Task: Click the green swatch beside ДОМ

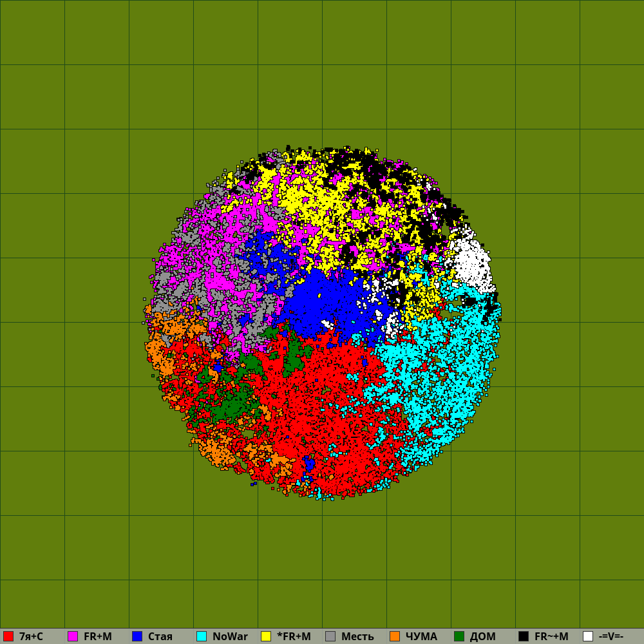Action: tap(459, 636)
